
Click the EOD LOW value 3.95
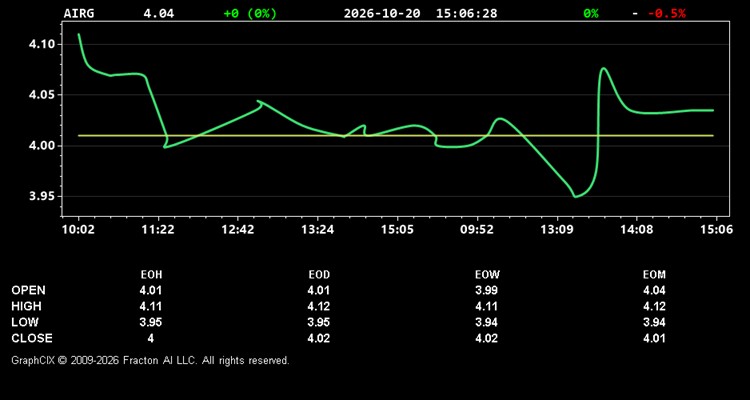pos(319,322)
